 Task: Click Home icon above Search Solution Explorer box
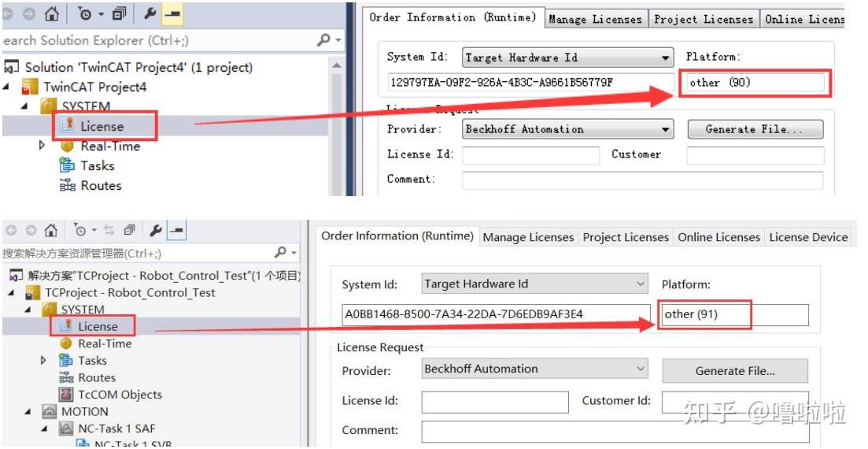coord(52,13)
